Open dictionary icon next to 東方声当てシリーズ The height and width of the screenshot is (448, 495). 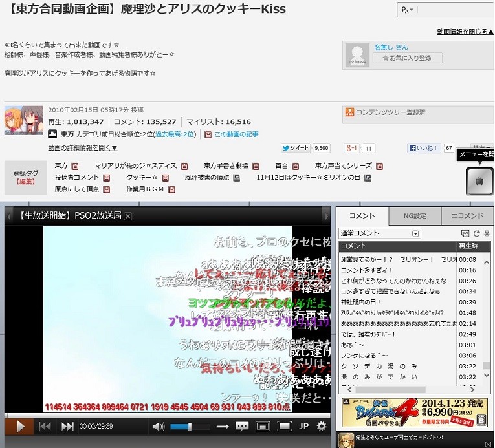pyautogui.click(x=379, y=166)
